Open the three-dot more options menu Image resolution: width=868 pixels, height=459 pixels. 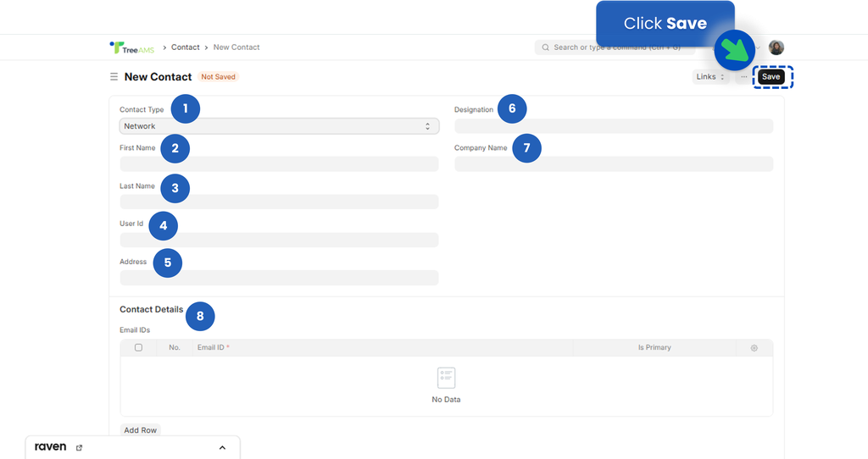(x=744, y=77)
